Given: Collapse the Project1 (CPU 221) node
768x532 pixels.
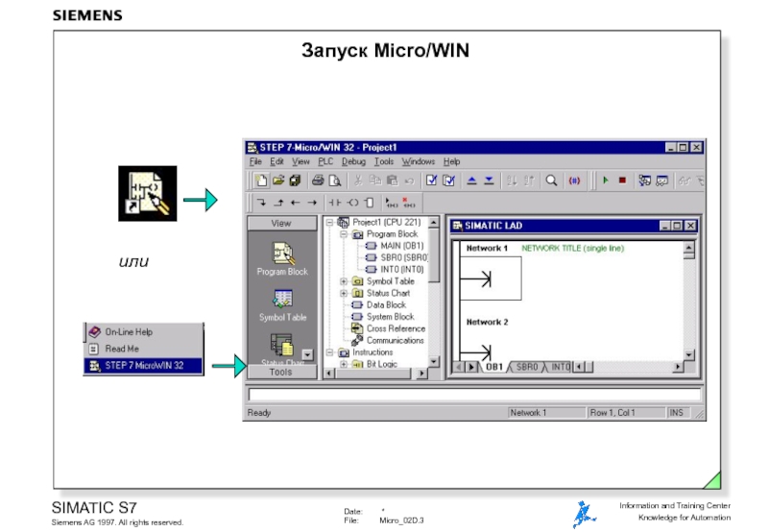Looking at the screenshot, I should point(329,223).
